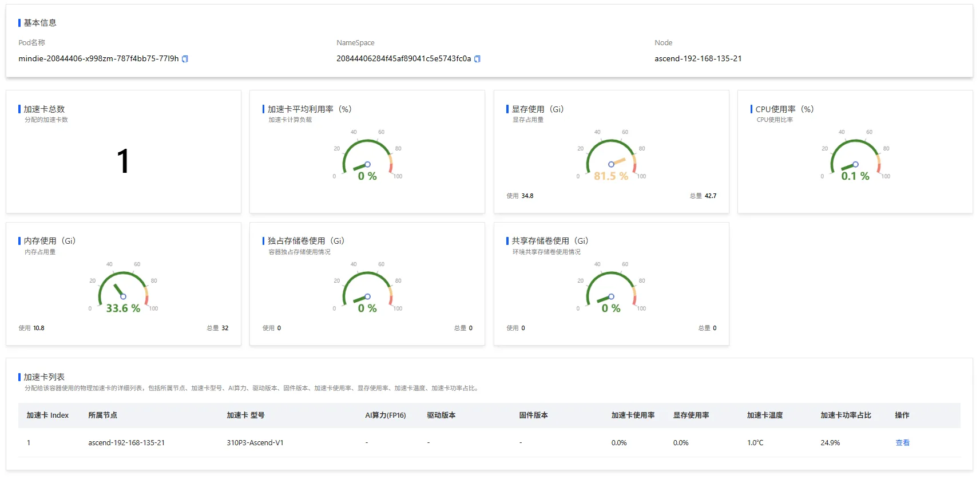Image resolution: width=980 pixels, height=479 pixels.
Task: Click the 共享存储卷使用 gauge dial
Action: coord(611,290)
